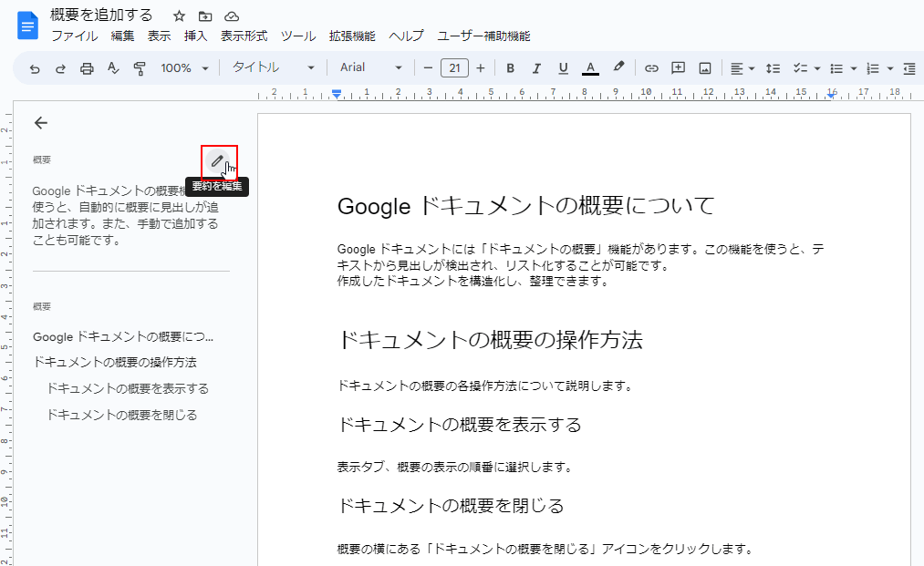This screenshot has height=566, width=924.
Task: Open the text alignment dropdown
Action: 742,68
